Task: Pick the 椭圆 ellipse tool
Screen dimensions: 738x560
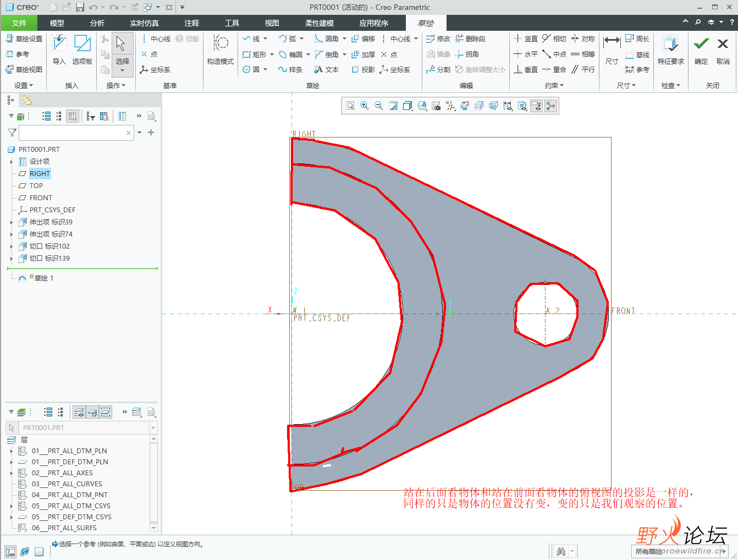Action: (290, 54)
